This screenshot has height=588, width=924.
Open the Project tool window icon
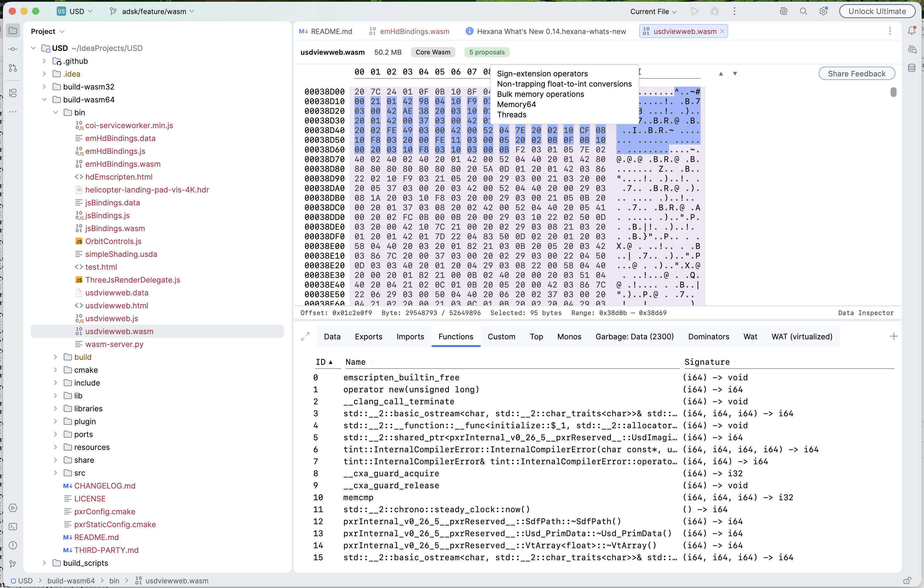click(13, 30)
